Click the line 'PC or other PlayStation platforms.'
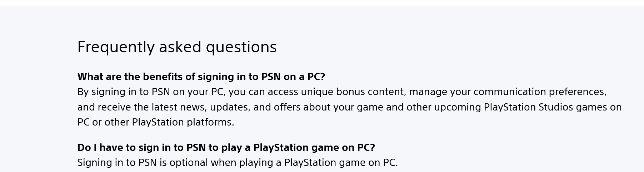This screenshot has width=644, height=172. tap(156, 122)
